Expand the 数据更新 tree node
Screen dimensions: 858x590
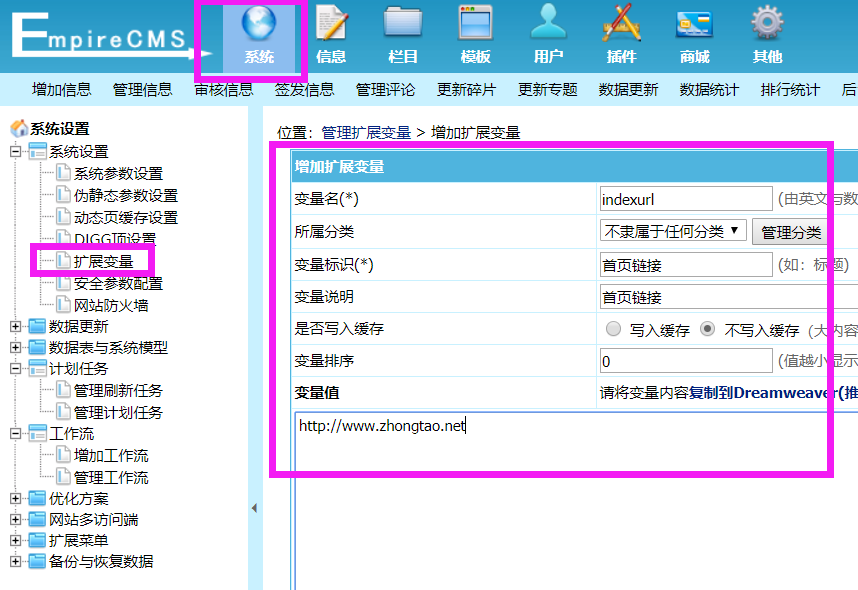click(x=15, y=326)
